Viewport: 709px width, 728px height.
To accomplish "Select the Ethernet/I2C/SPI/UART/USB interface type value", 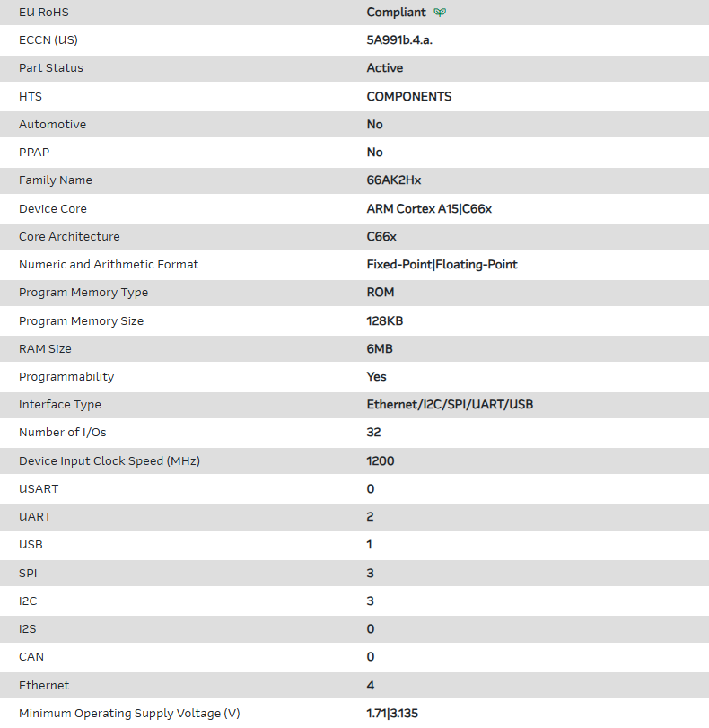I will point(450,405).
